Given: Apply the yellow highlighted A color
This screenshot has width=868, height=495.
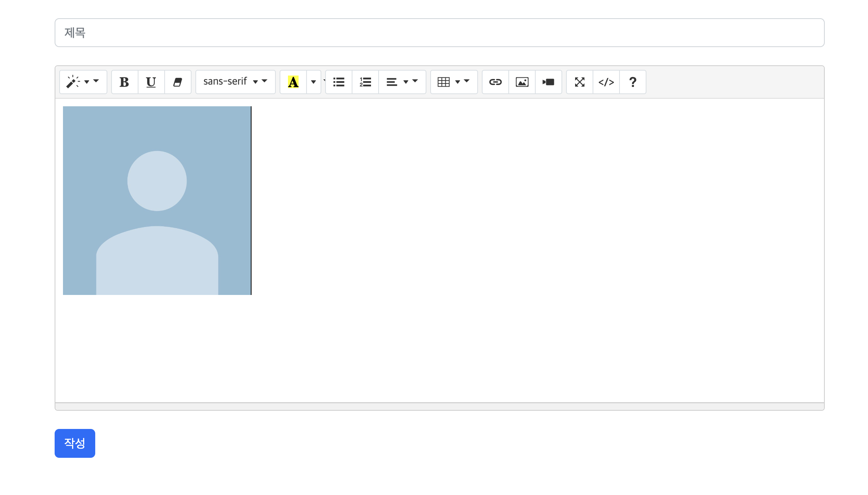Looking at the screenshot, I should point(293,82).
